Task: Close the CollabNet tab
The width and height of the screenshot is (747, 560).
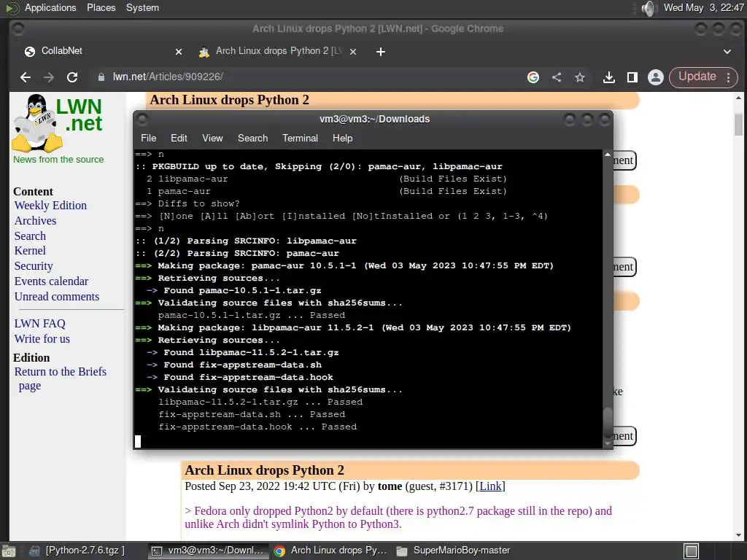Action: 179,52
